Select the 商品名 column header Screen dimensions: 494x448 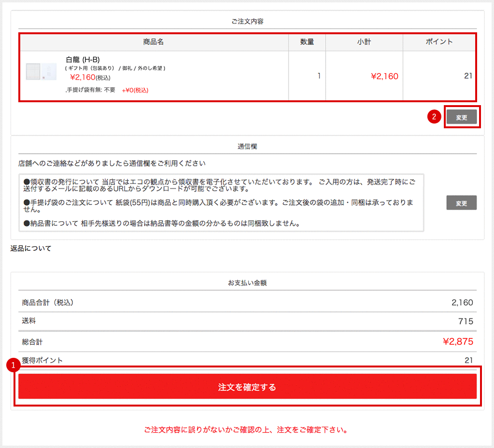tap(153, 42)
